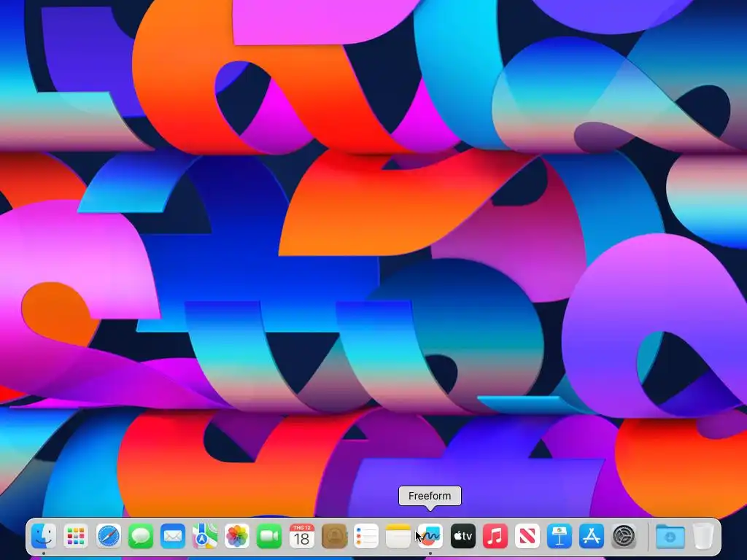Viewport: 747px width, 560px height.
Task: Launch the Music app
Action: click(x=495, y=536)
